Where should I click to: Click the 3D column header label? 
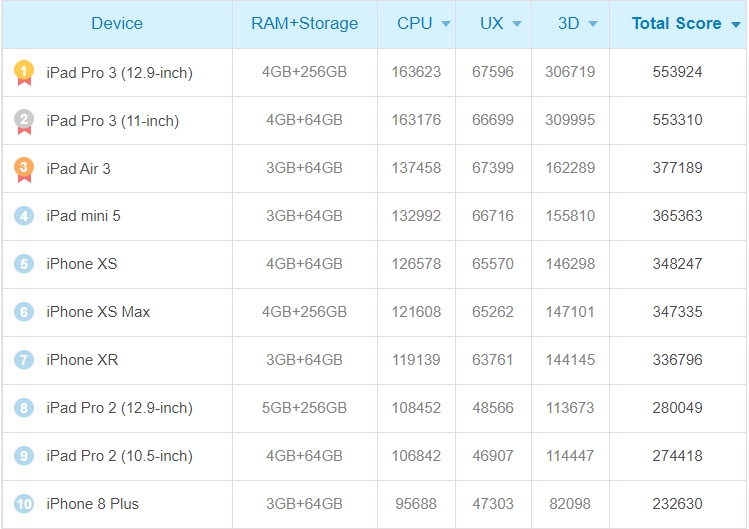(568, 23)
